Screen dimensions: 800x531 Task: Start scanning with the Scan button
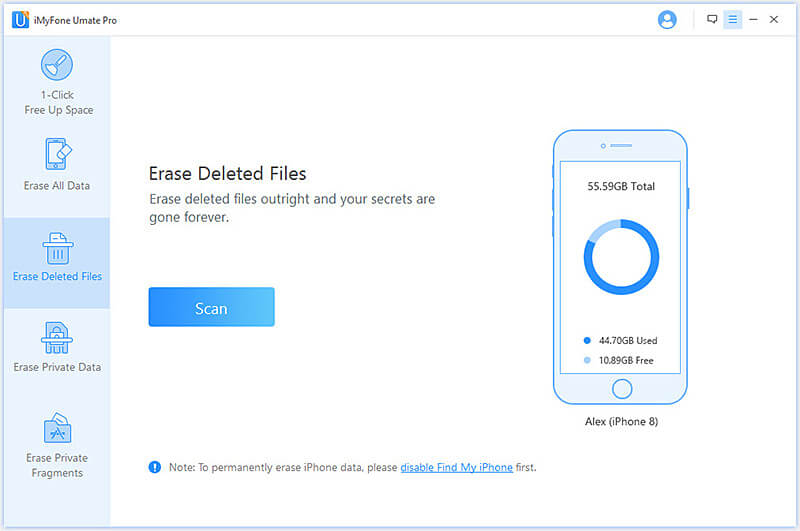pos(211,307)
